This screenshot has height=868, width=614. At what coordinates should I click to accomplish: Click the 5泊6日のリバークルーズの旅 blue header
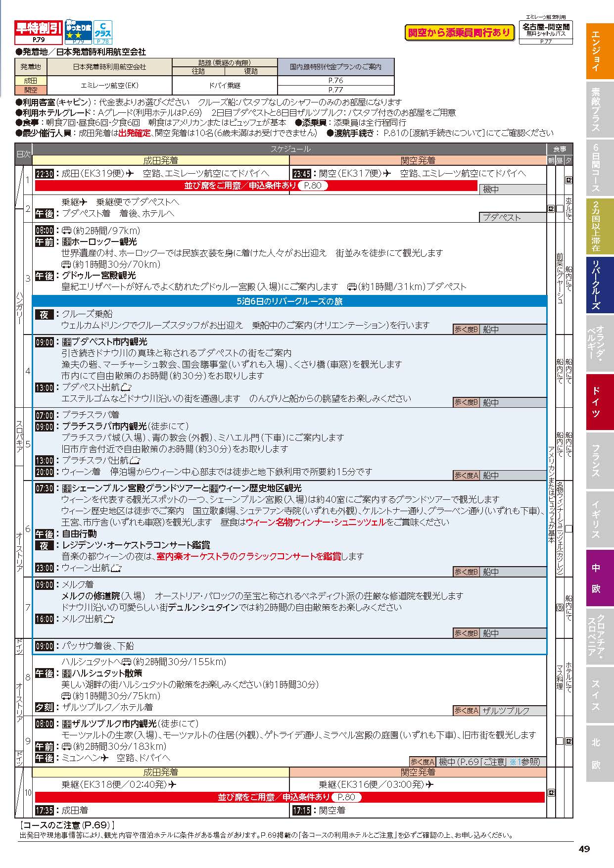coord(289,301)
